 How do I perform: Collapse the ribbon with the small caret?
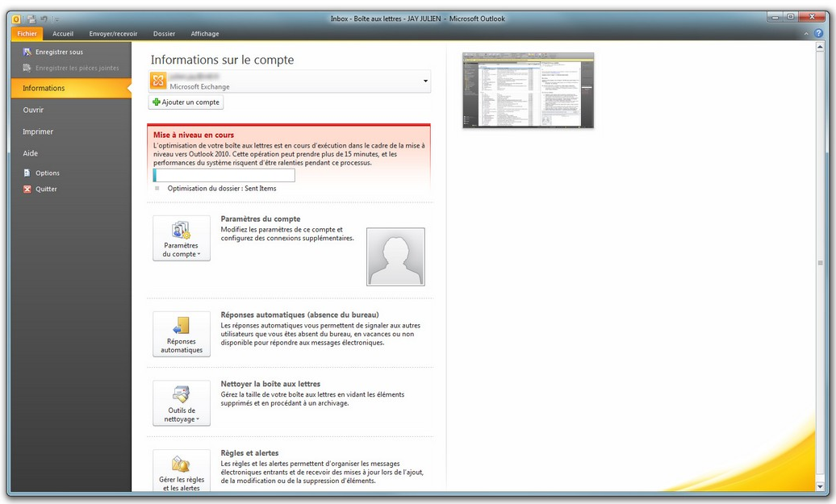[805, 34]
